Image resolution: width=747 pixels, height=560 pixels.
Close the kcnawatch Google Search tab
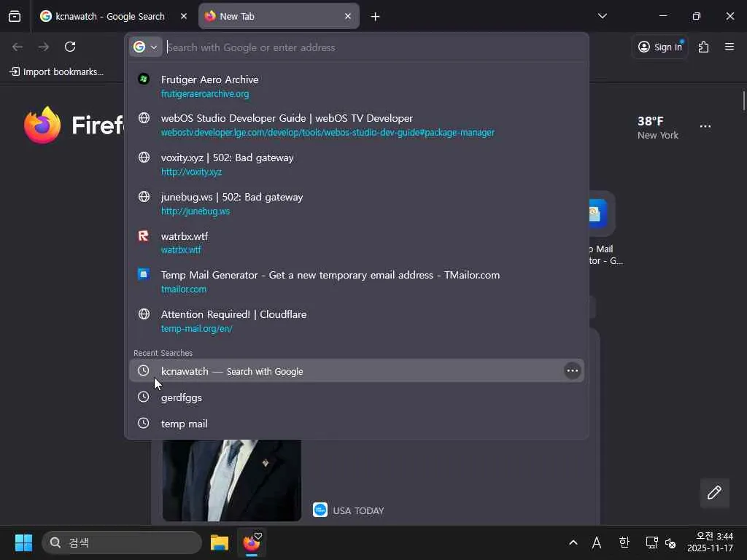pos(184,16)
